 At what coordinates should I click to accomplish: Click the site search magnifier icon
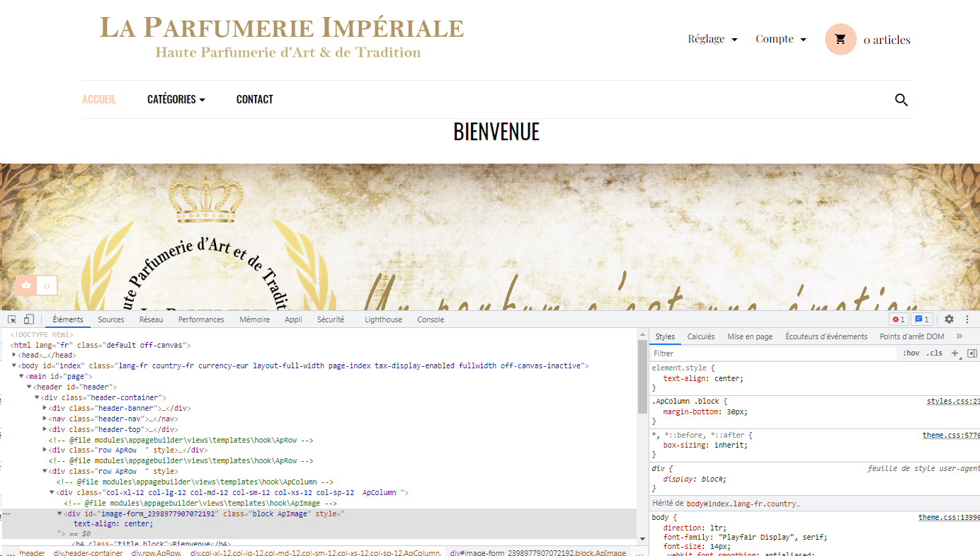click(901, 100)
